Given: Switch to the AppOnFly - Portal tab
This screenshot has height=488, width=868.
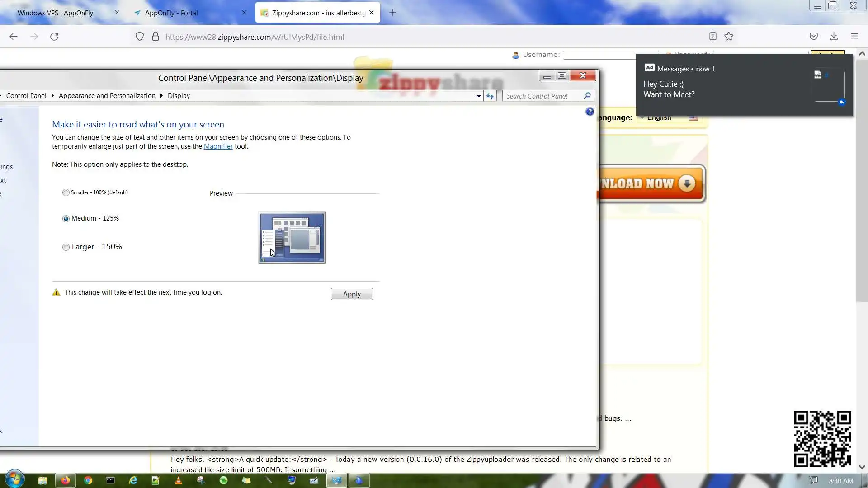Looking at the screenshot, I should click(x=171, y=13).
